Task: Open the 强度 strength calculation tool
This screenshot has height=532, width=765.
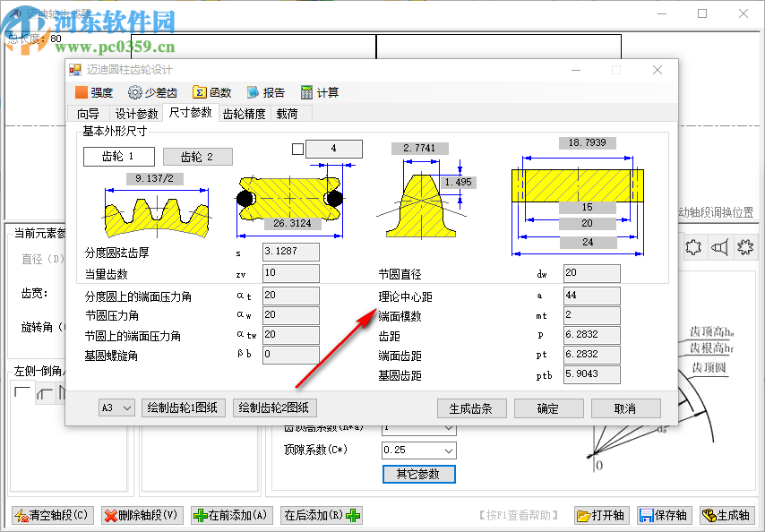Action: [93, 91]
